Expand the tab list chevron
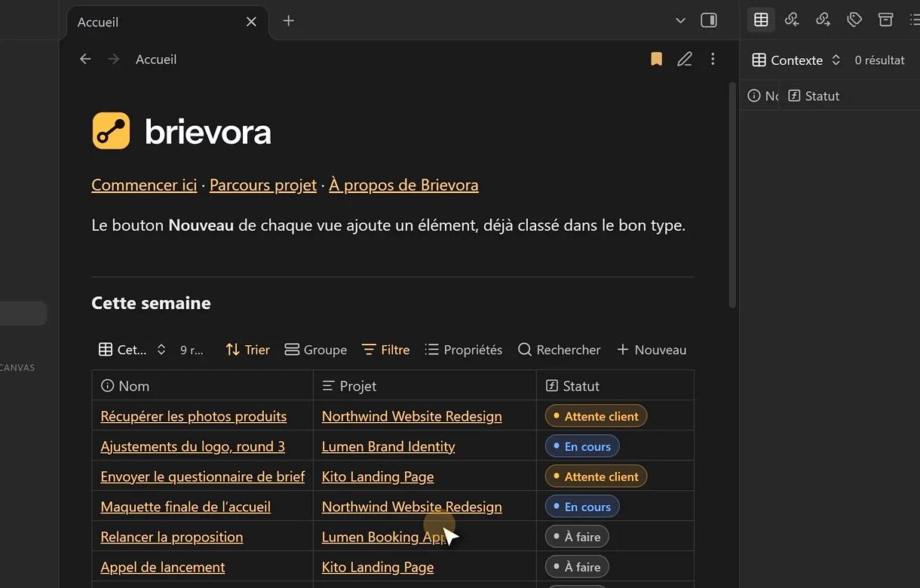The width and height of the screenshot is (920, 588). (680, 20)
